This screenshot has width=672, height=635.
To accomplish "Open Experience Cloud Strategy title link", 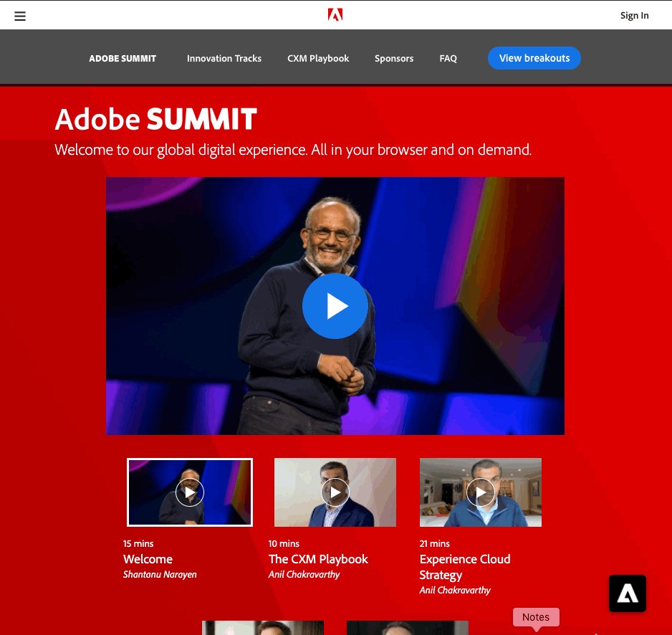I will pyautogui.click(x=464, y=567).
